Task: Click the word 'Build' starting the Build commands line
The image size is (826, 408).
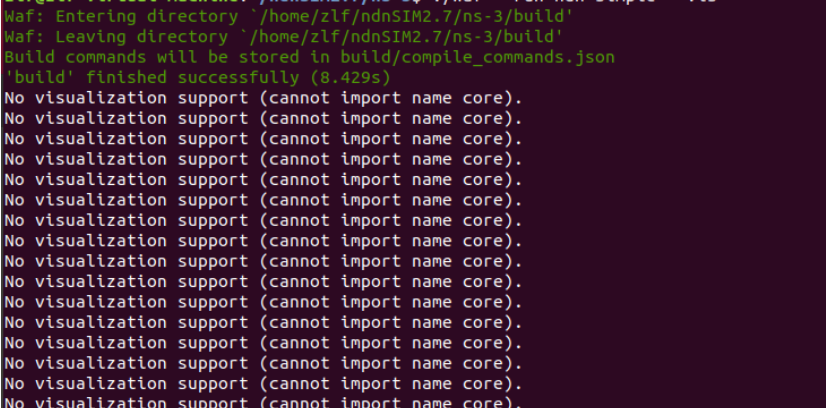Action: (30, 57)
